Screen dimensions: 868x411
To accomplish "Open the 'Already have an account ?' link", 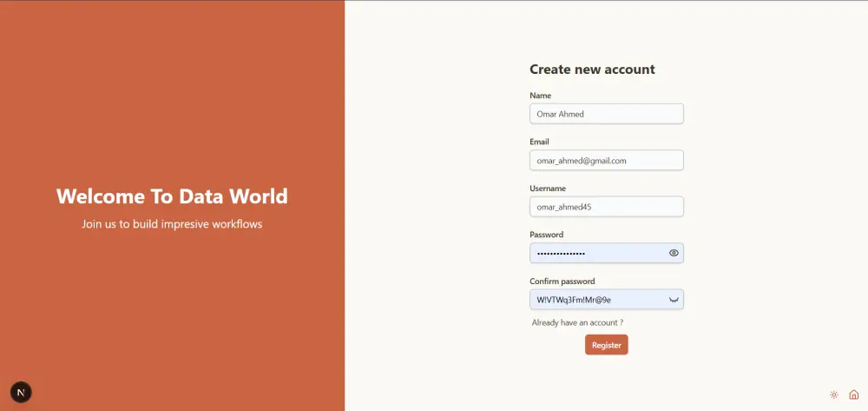I will pos(577,322).
